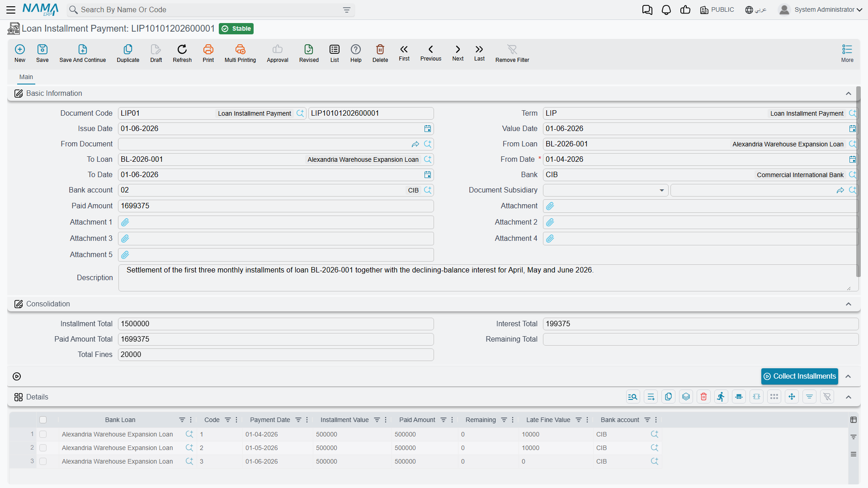Screen dimensions: 868x488
Task: Delete selected rows in Details toolbar
Action: 703,397
